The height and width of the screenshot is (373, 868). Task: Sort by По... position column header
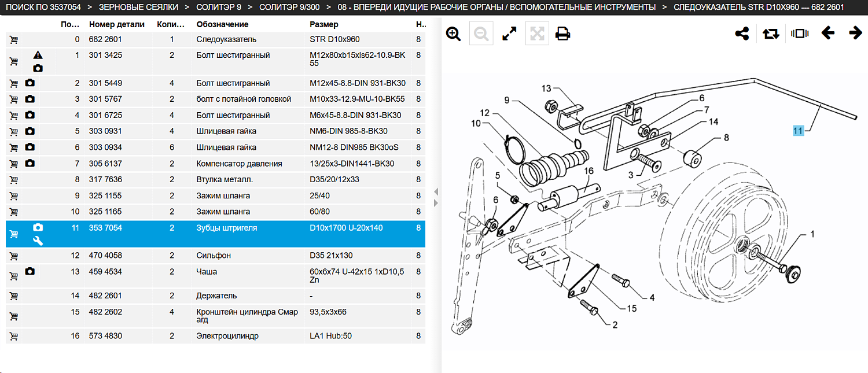70,24
